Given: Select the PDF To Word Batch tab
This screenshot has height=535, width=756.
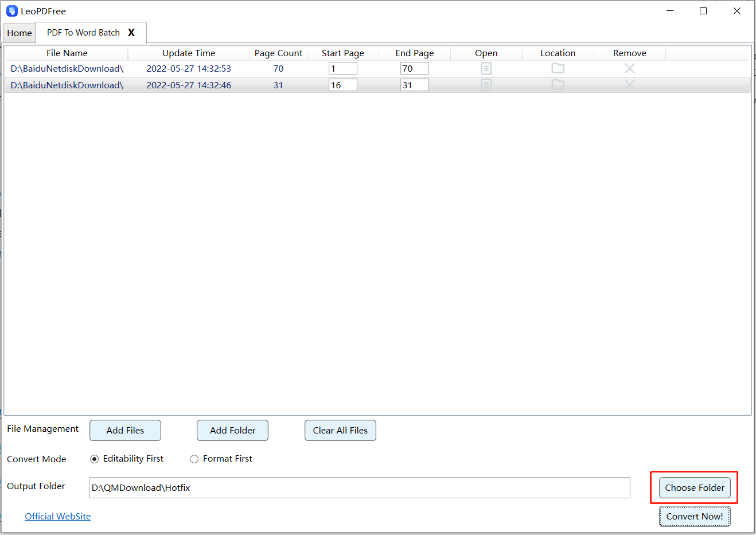Looking at the screenshot, I should (x=83, y=33).
